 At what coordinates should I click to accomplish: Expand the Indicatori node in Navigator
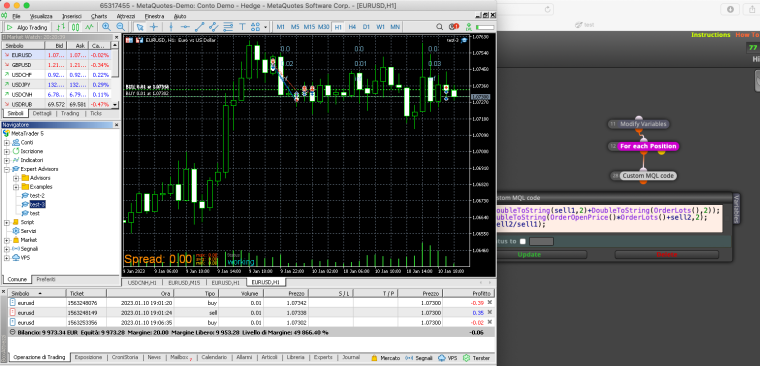tap(7, 160)
